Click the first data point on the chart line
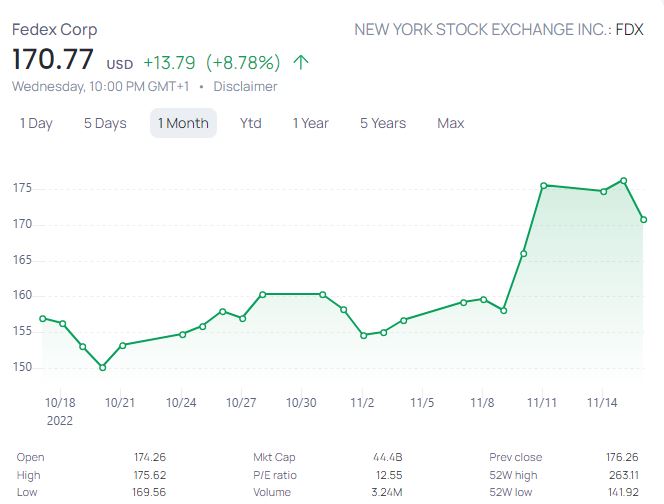 42,318
